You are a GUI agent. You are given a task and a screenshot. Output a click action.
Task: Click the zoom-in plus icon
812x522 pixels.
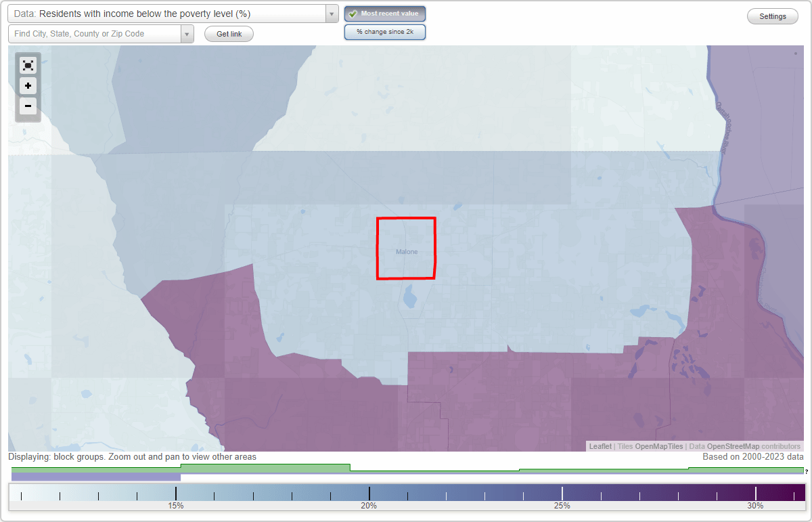(x=28, y=85)
